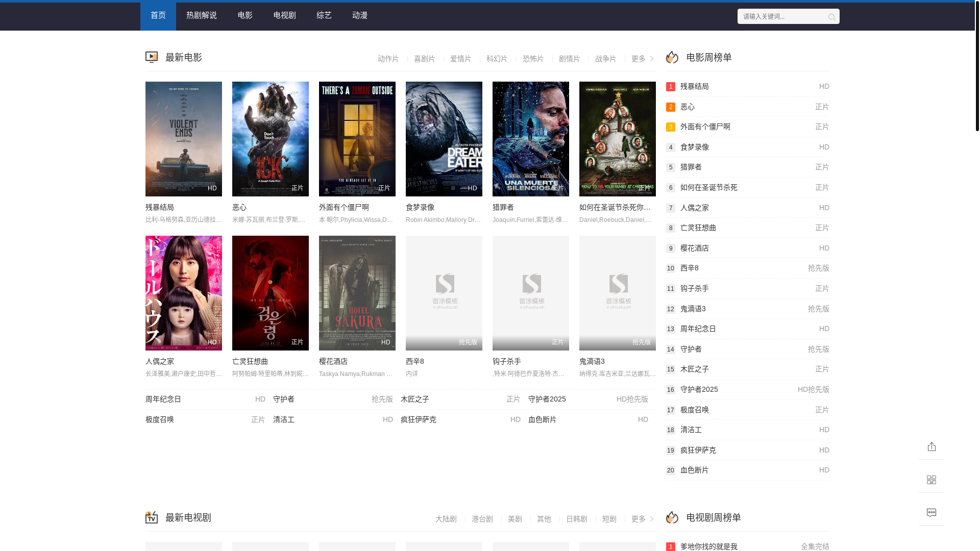Filter movies by 恐怖片
Screen dimensions: 980x551
click(x=533, y=59)
